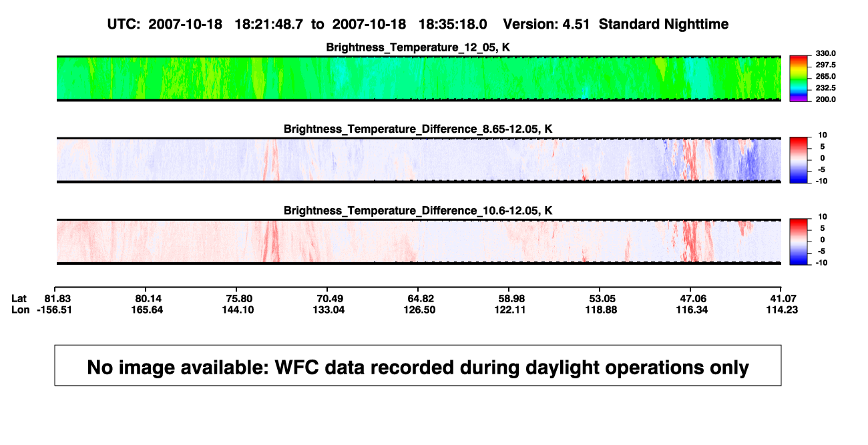Click the 265.0 color bar label
This screenshot has width=868, height=445.
(825, 77)
